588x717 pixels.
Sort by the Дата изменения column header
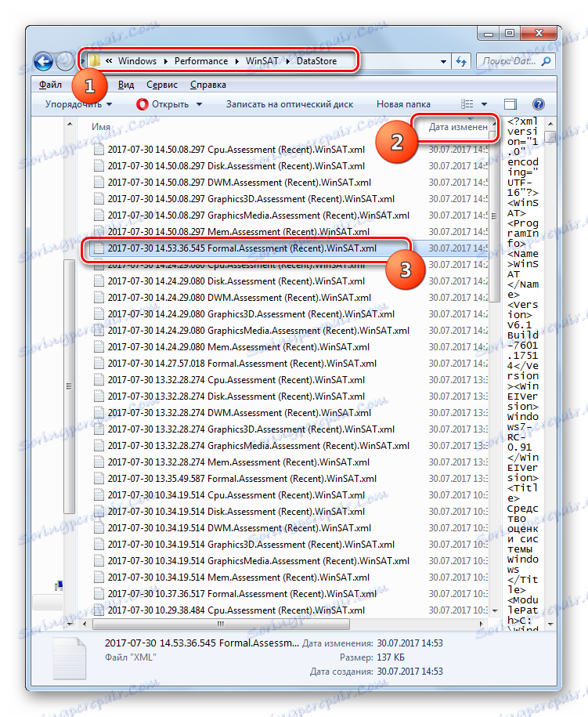(458, 127)
